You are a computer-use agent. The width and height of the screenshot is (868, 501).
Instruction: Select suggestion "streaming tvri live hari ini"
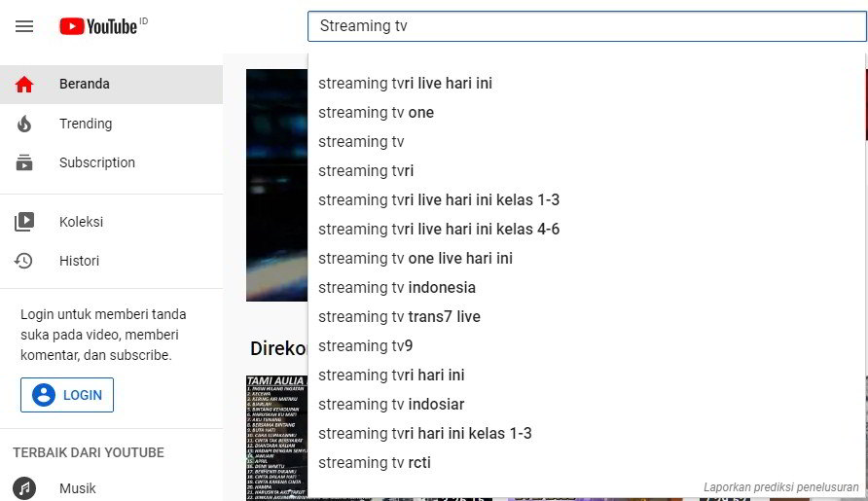(x=405, y=84)
